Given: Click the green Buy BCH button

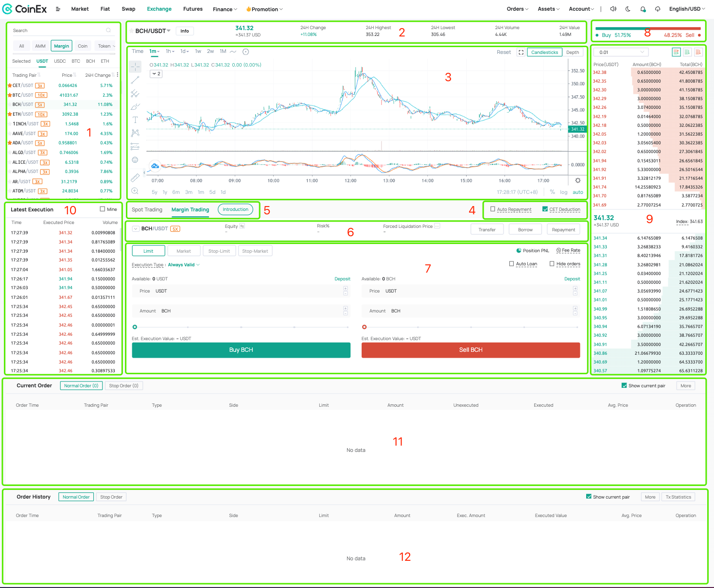Looking at the screenshot, I should [x=241, y=350].
